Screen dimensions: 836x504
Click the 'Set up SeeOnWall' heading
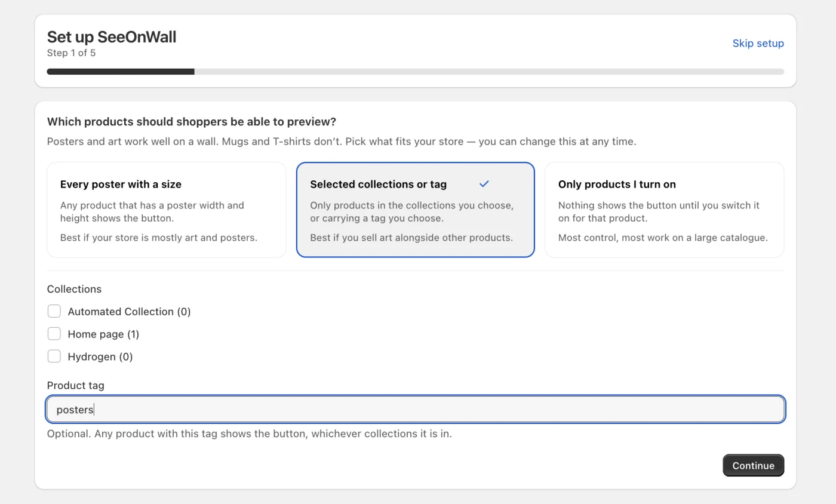(112, 36)
